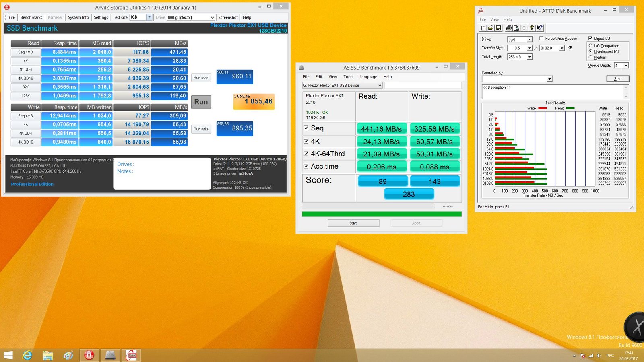Switch to ATTO taskbar icon
Viewport: 644px width, 362px height.
pos(131,355)
